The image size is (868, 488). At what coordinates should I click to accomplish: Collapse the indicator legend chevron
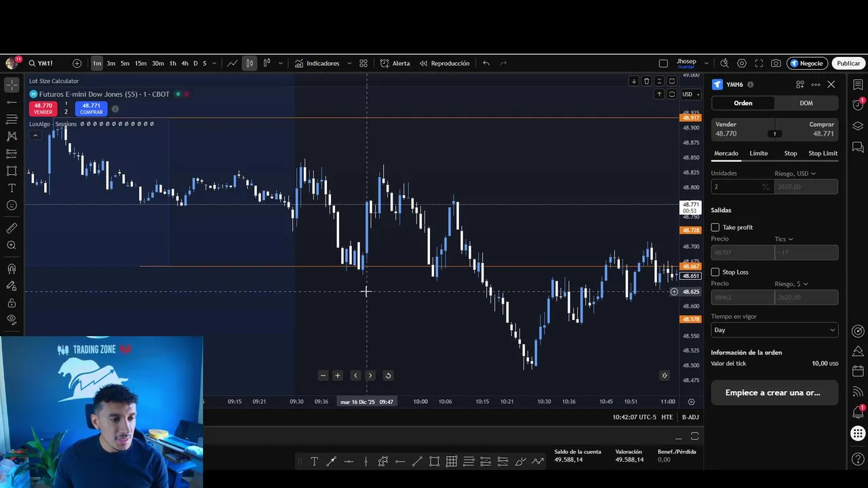[35, 136]
